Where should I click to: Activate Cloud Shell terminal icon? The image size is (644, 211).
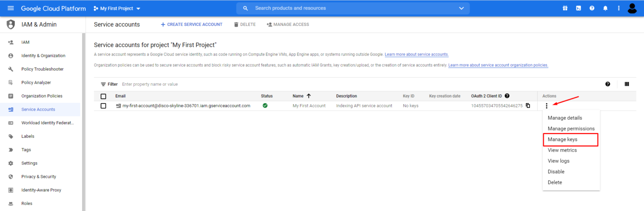tap(578, 8)
